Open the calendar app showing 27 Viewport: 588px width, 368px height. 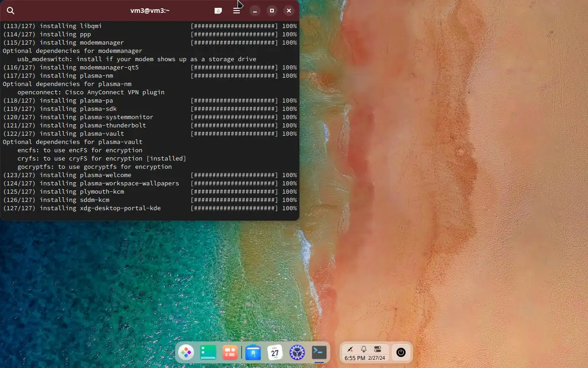point(275,353)
